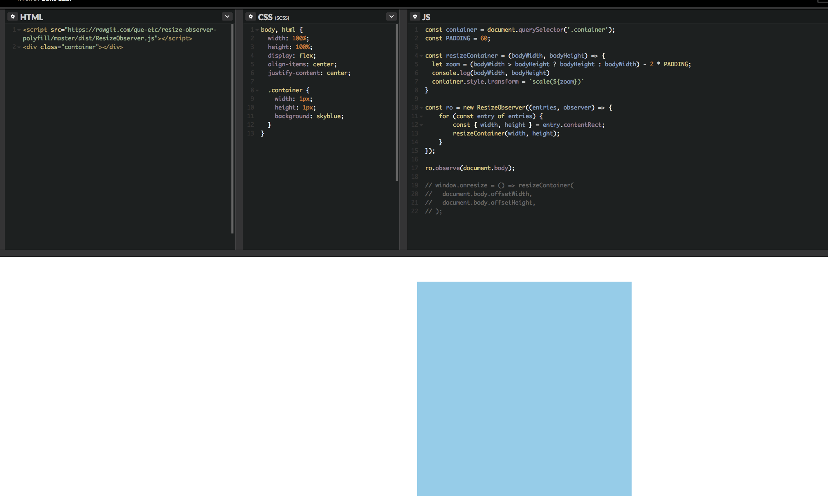Fold the ResizeObserver callback block
The height and width of the screenshot is (504, 828).
pyautogui.click(x=421, y=108)
